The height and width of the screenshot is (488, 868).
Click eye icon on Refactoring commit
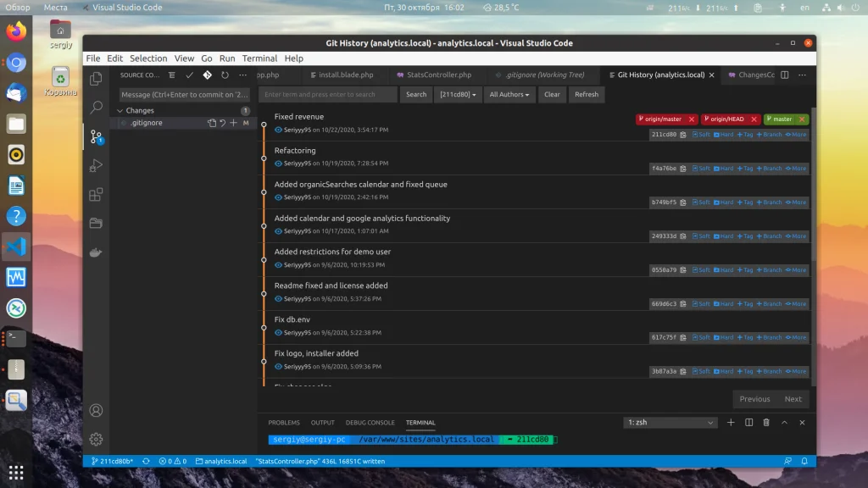click(x=278, y=164)
